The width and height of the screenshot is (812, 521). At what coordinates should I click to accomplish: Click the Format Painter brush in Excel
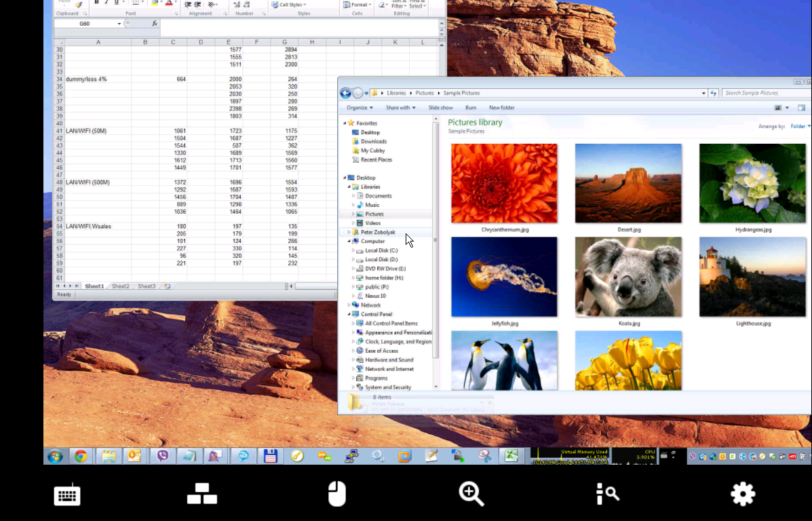click(x=79, y=4)
